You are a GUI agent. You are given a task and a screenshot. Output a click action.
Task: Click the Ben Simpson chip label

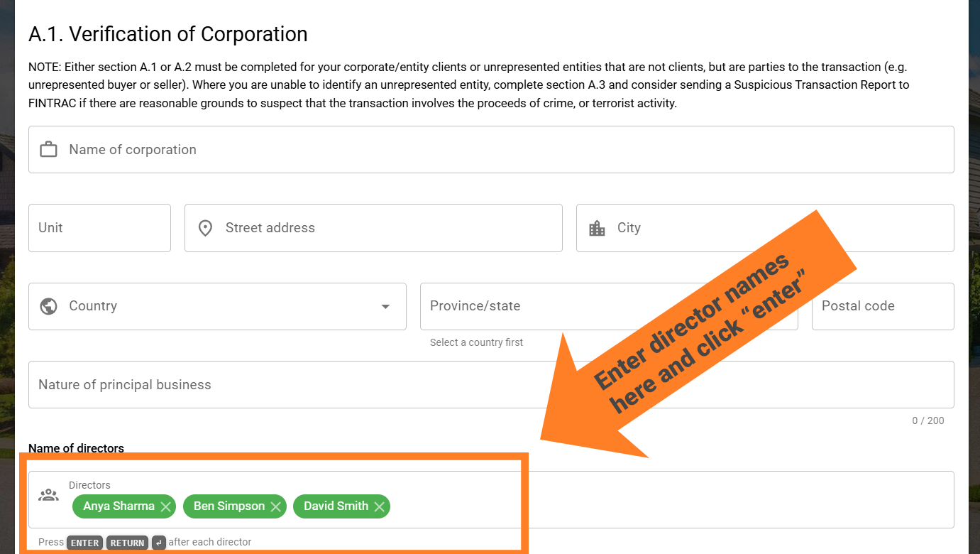tap(229, 506)
